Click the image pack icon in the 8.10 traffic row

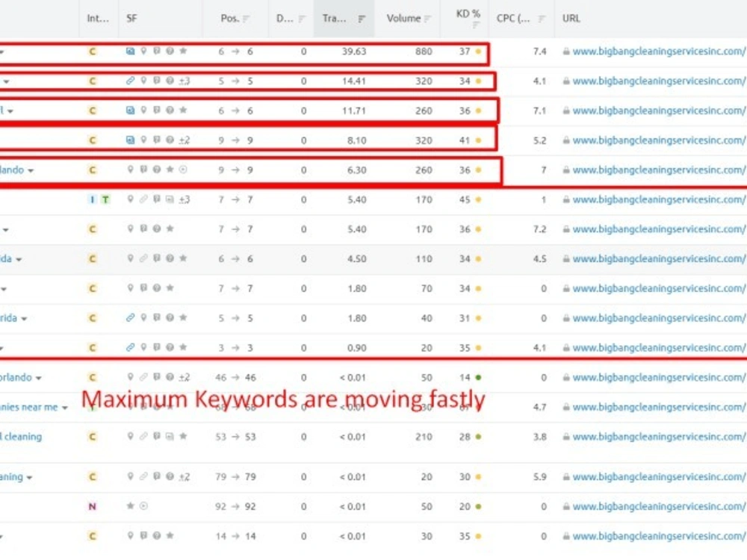point(130,140)
